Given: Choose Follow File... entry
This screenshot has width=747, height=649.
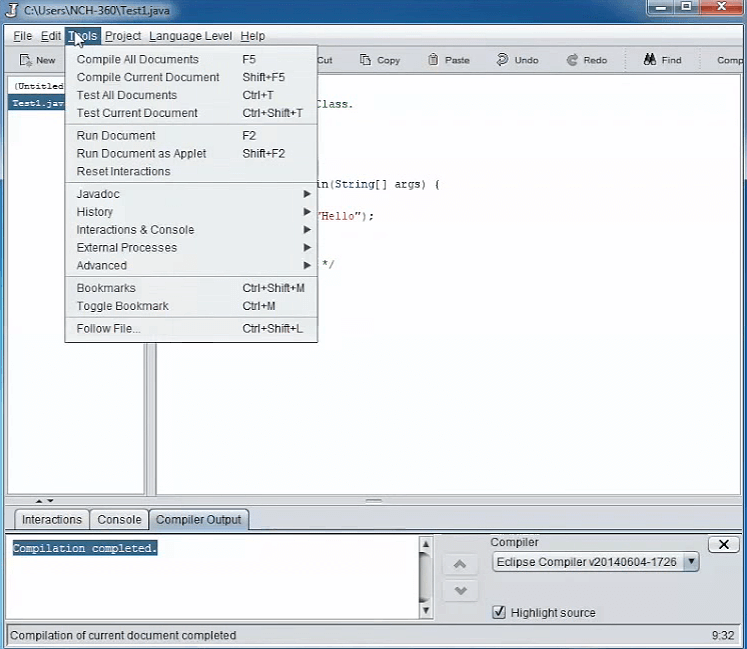Looking at the screenshot, I should pos(191,329).
